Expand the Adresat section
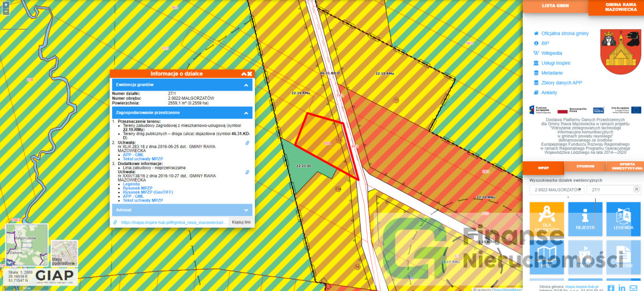Image resolution: width=644 pixels, height=291 pixels. click(246, 210)
